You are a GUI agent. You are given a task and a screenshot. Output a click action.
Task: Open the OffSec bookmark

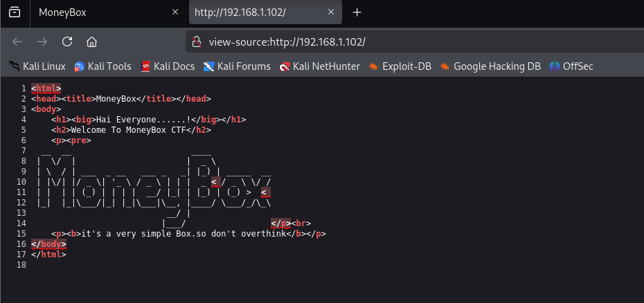coord(571,66)
